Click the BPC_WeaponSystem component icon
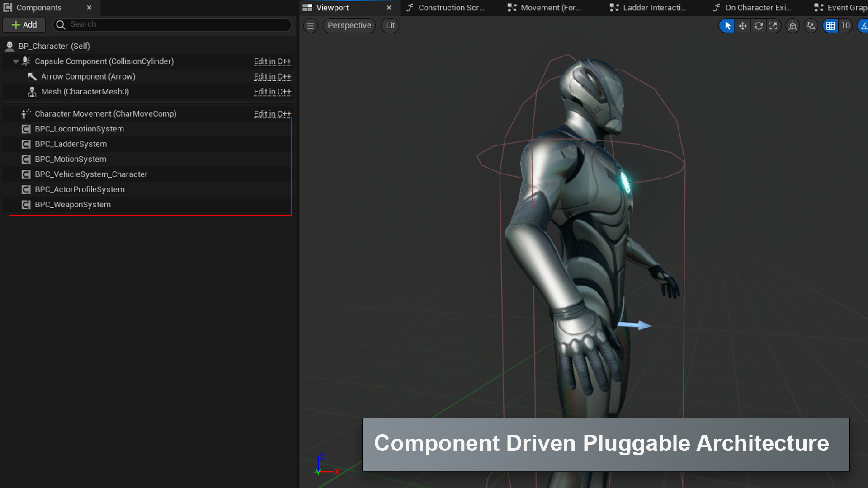Image resolution: width=868 pixels, height=488 pixels. [26, 205]
